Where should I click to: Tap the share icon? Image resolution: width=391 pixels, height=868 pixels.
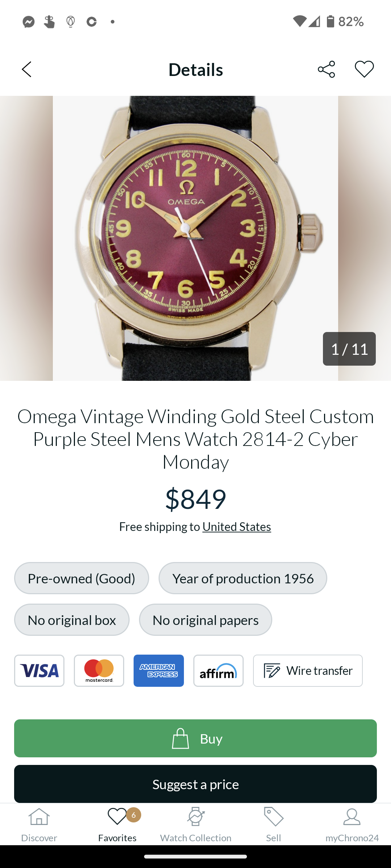(x=326, y=69)
